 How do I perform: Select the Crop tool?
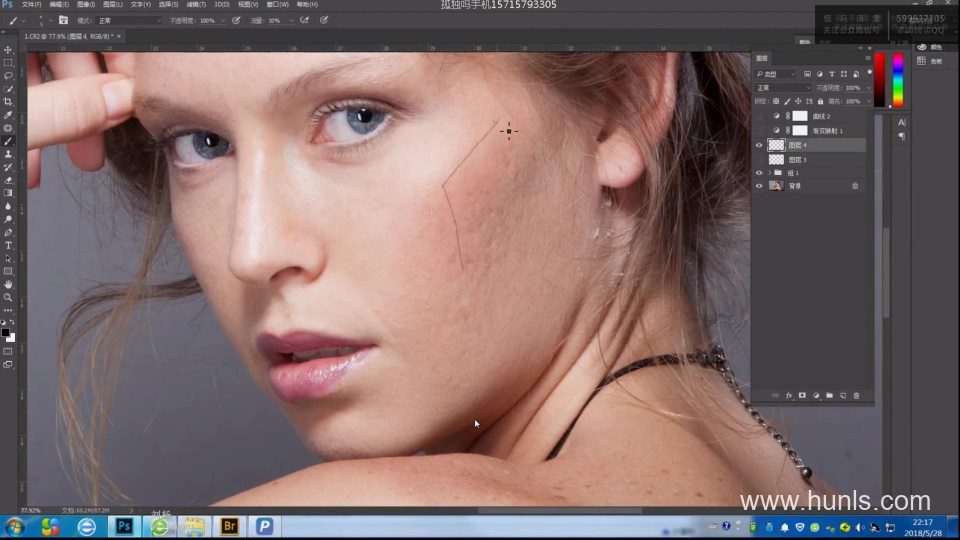tap(8, 101)
